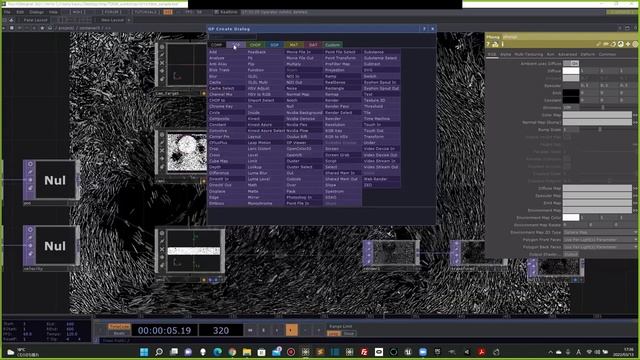Choose the Blur operator entry

pyautogui.click(x=226, y=76)
